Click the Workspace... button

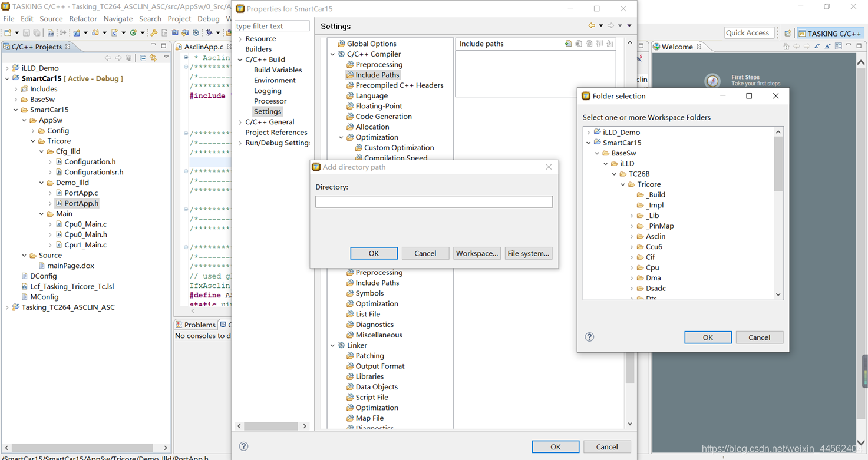[x=477, y=253]
